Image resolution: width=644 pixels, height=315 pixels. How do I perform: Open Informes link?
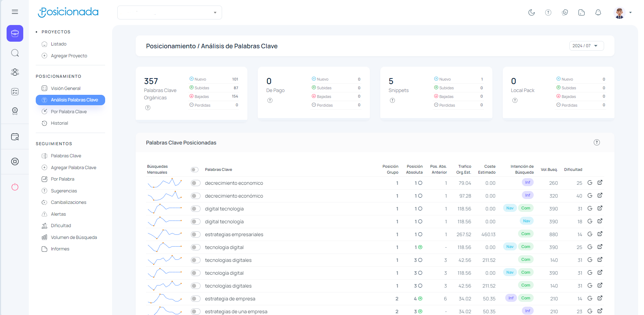(x=60, y=249)
